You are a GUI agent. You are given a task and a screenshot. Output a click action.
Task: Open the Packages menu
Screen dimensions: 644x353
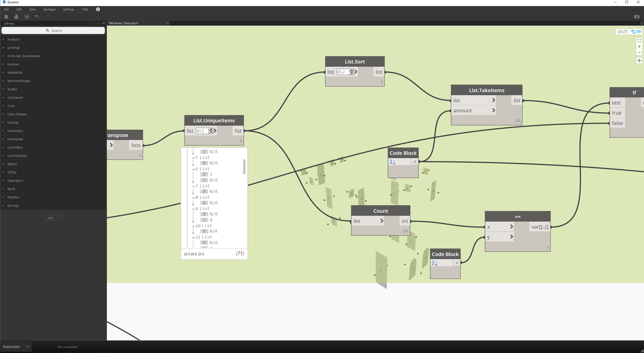[49, 9]
